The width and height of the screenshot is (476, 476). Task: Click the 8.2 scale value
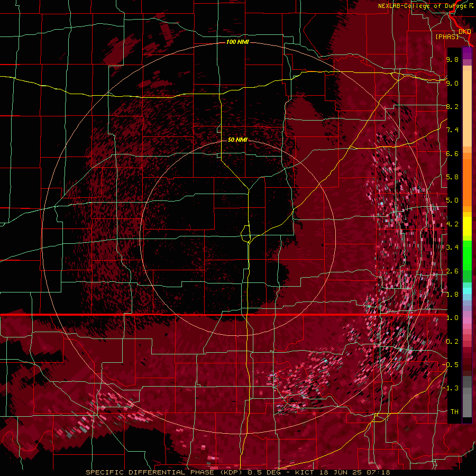[x=452, y=106]
